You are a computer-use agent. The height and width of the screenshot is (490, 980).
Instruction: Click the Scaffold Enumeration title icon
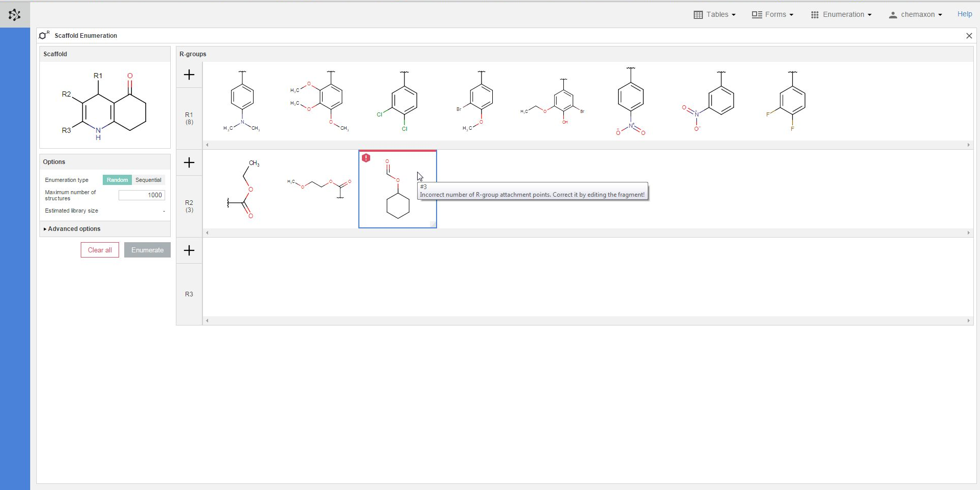44,35
